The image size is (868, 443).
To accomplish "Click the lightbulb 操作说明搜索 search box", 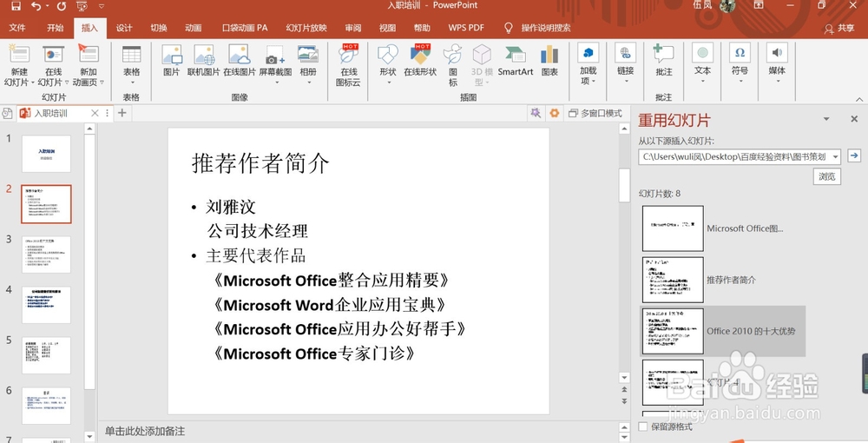I will (537, 28).
